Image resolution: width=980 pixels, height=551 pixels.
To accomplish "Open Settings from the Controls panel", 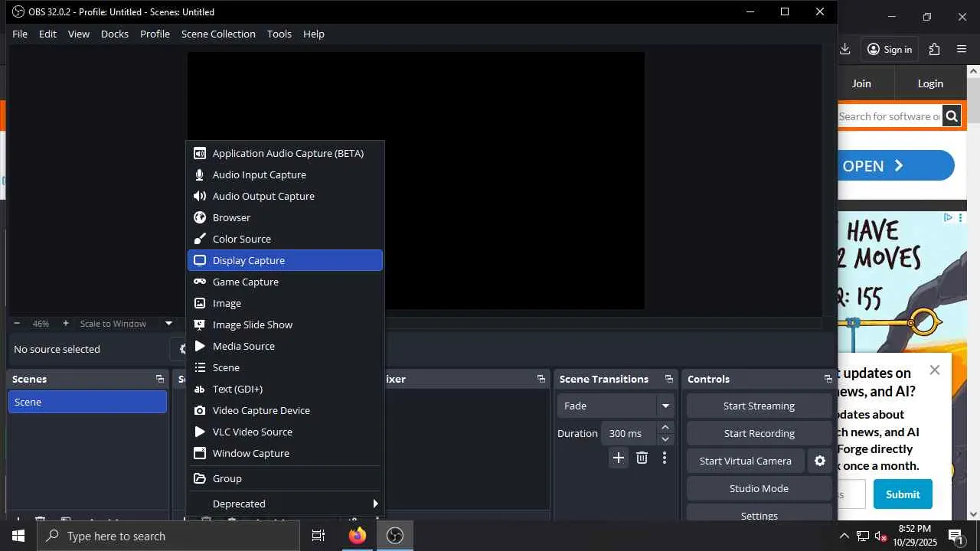I will pos(759,514).
